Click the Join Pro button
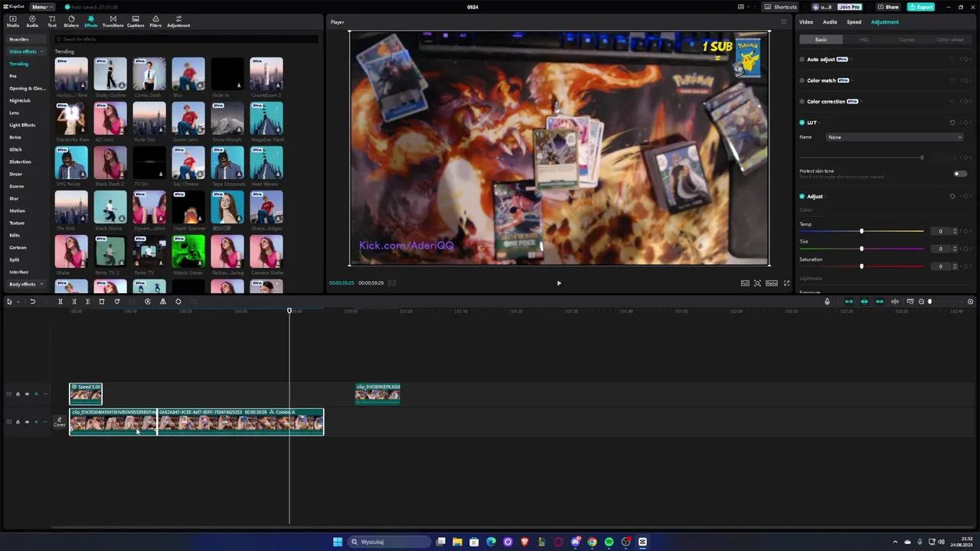Viewport: 980px width, 551px height. [849, 7]
